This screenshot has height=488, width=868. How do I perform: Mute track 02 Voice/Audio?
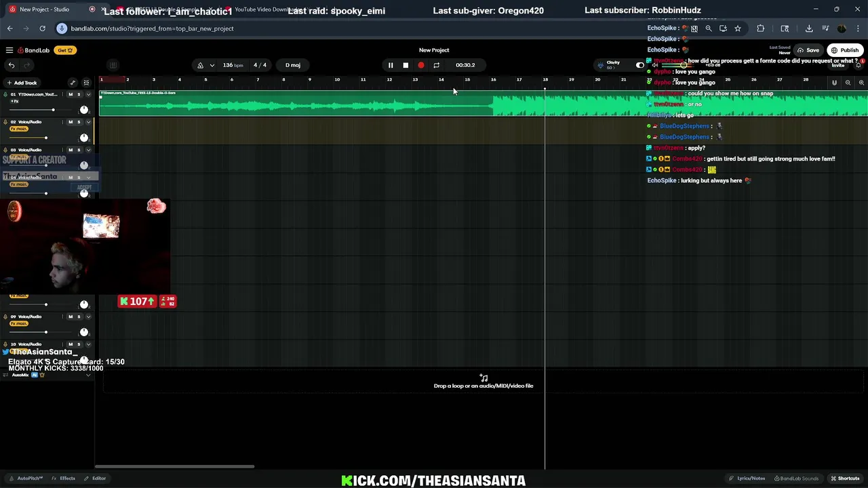(71, 122)
